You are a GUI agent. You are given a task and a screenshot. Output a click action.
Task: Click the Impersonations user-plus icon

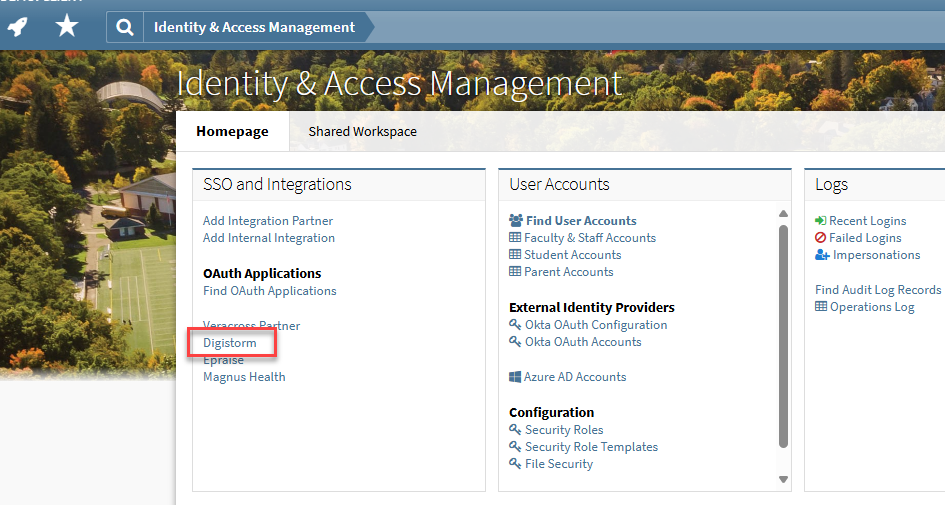[822, 255]
